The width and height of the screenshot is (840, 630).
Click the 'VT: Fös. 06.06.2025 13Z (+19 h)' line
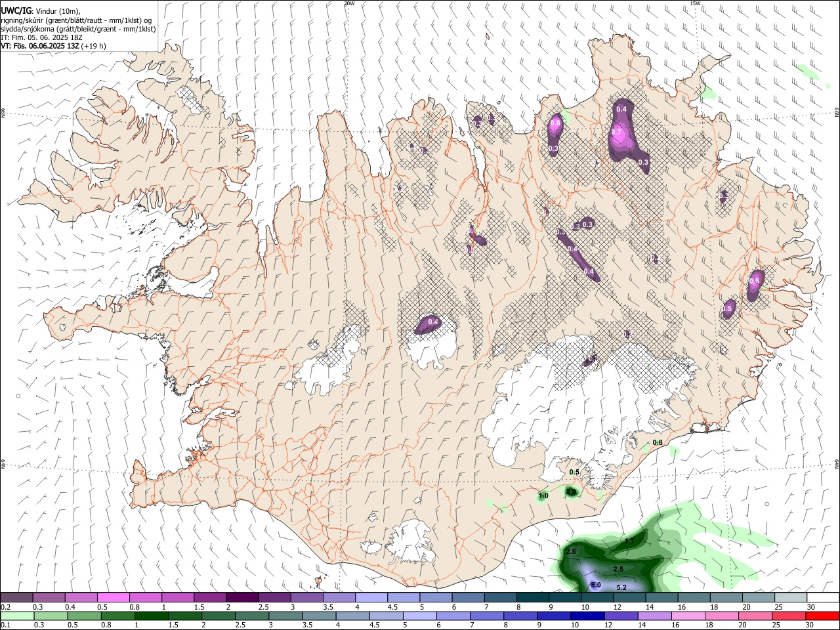pyautogui.click(x=54, y=46)
